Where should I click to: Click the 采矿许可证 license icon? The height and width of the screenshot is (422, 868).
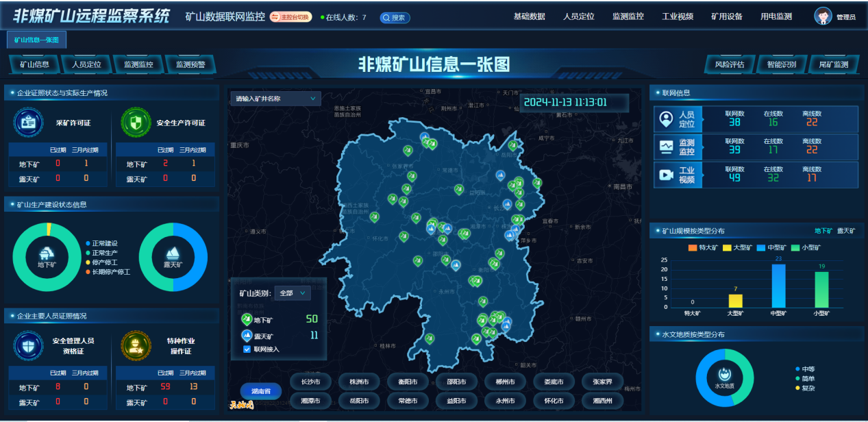point(28,123)
